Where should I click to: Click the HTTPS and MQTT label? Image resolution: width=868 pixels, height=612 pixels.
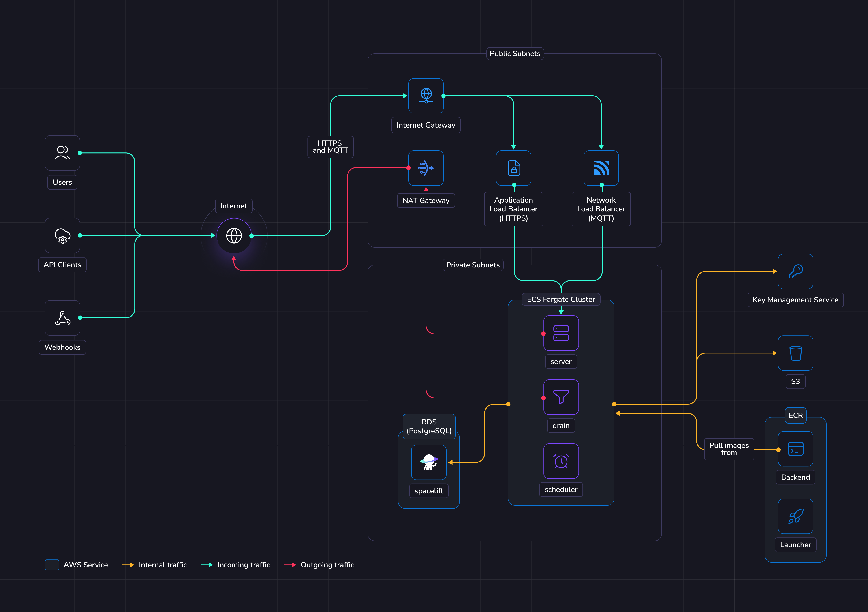331,147
